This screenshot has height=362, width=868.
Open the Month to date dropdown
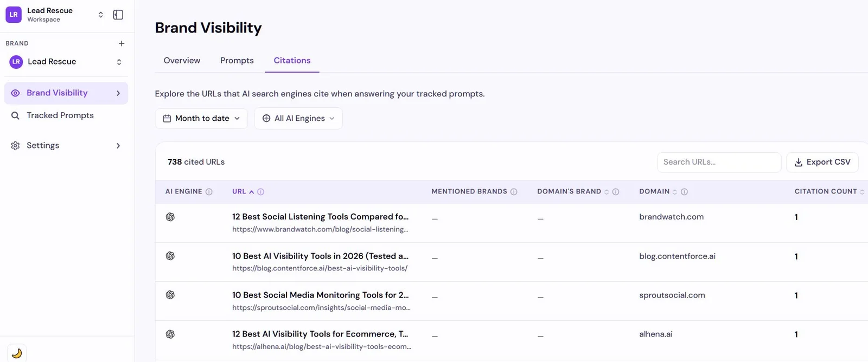201,119
